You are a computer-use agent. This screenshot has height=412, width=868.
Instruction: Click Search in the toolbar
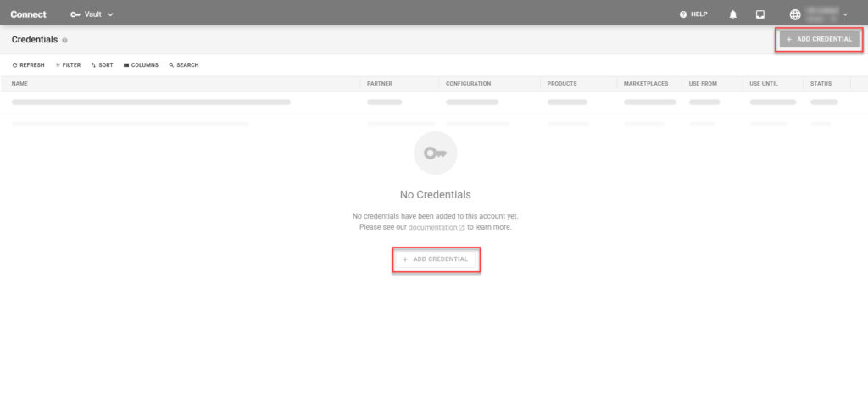pyautogui.click(x=183, y=65)
